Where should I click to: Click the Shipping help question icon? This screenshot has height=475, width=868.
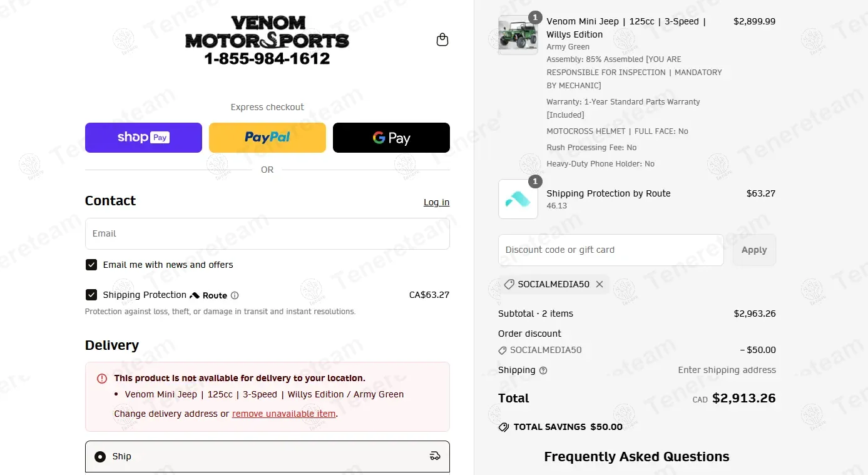[x=543, y=370]
